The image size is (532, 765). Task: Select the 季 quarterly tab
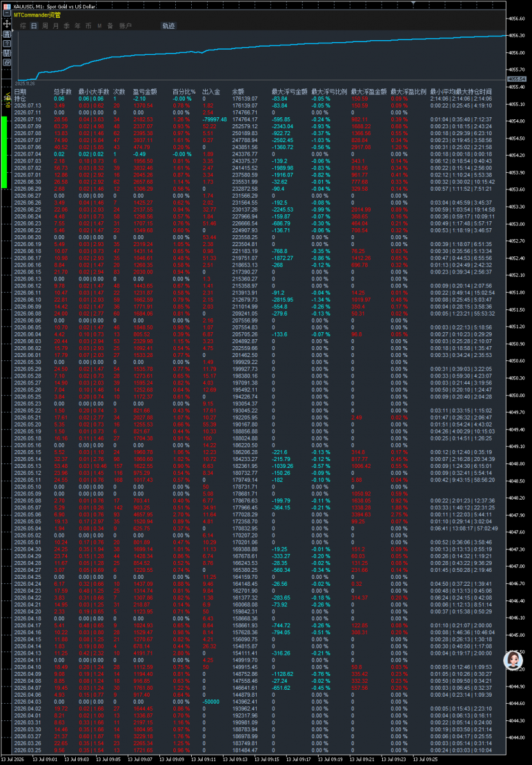point(66,26)
